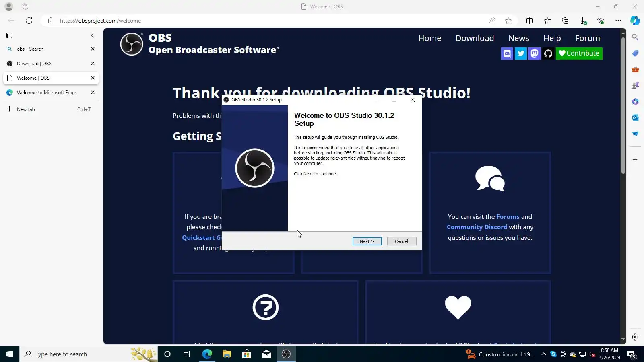Open the OBS Mastodon icon link
644x362 pixels.
(535, 53)
